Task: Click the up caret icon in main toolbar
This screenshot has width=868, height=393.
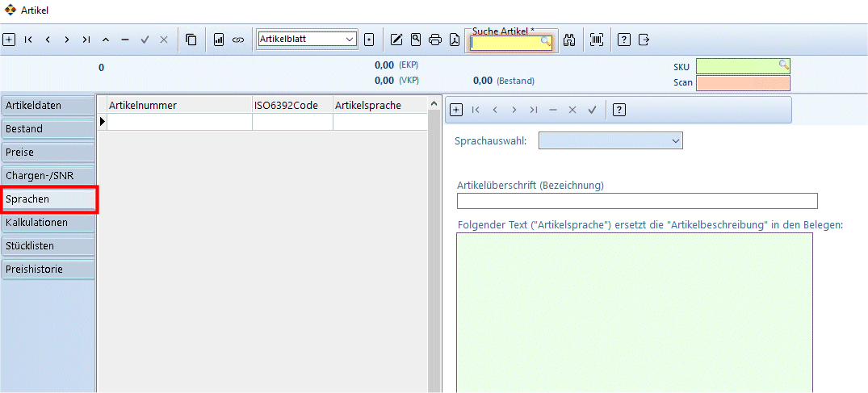Action: tap(106, 40)
